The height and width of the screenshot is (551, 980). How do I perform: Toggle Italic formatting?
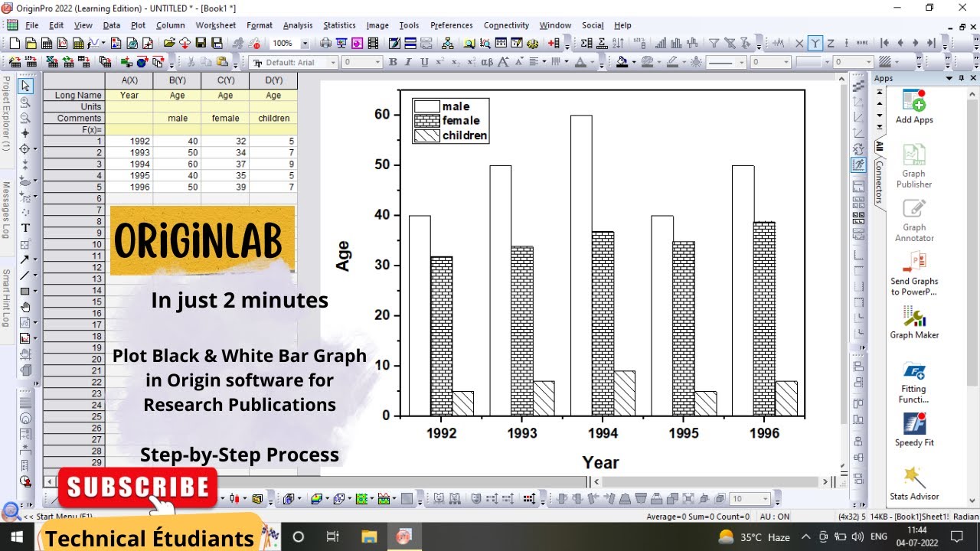[x=409, y=62]
